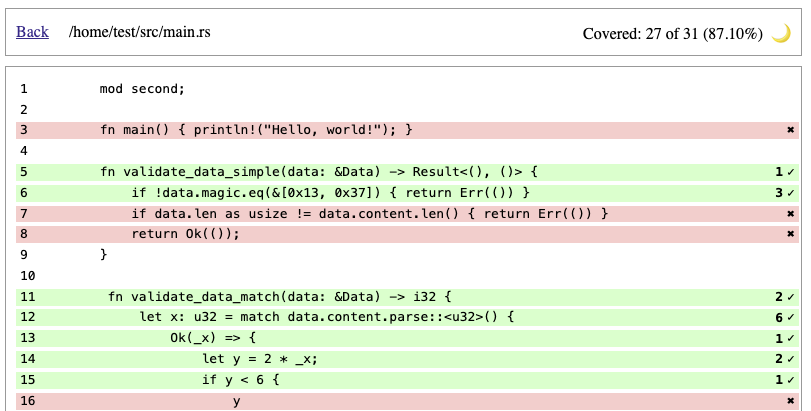Viewport: 811px width, 411px height.
Task: Click the coverage summary "Covered: 27 of 31 (87.10%)"
Action: tap(672, 34)
